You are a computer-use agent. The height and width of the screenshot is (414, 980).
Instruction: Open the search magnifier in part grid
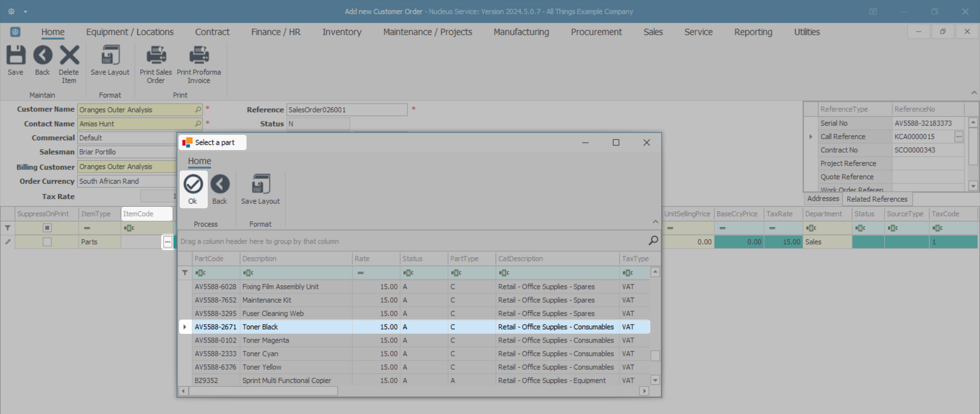pos(653,240)
